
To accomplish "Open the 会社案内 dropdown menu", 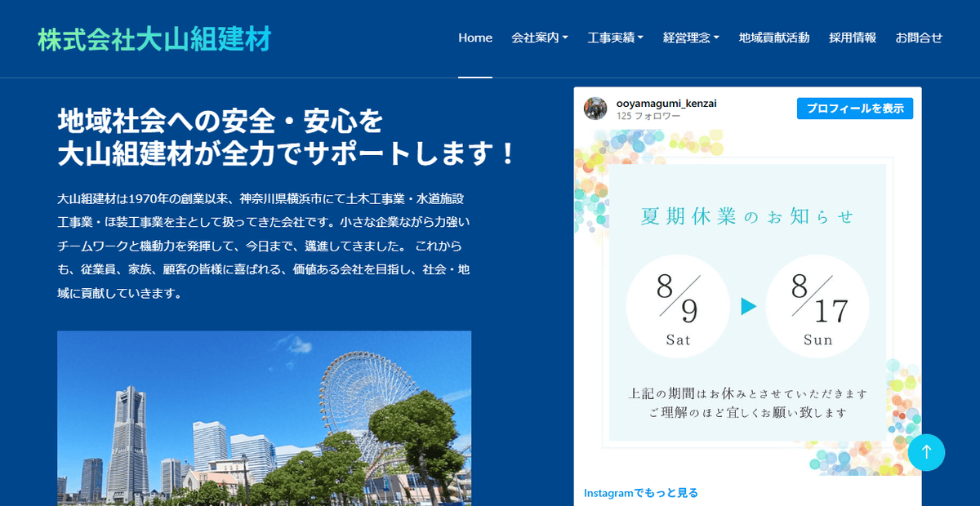I will pyautogui.click(x=541, y=38).
